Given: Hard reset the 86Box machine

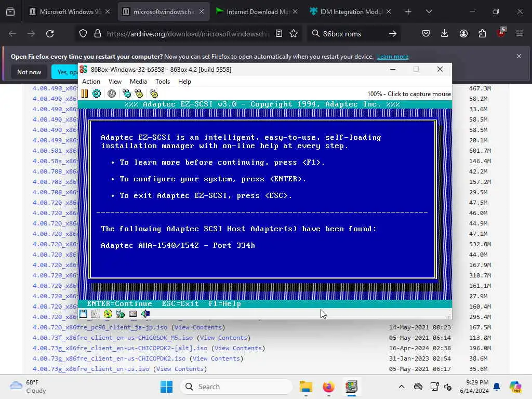Looking at the screenshot, I should point(97,94).
